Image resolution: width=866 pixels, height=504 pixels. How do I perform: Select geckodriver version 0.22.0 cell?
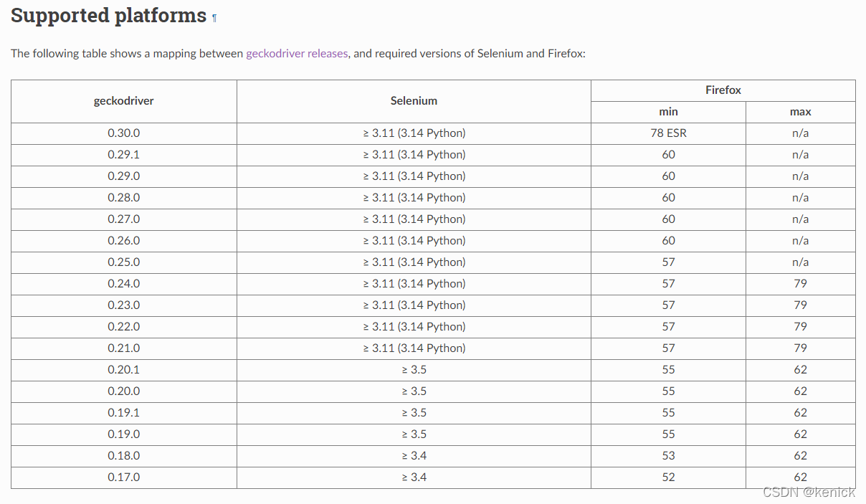tap(124, 327)
